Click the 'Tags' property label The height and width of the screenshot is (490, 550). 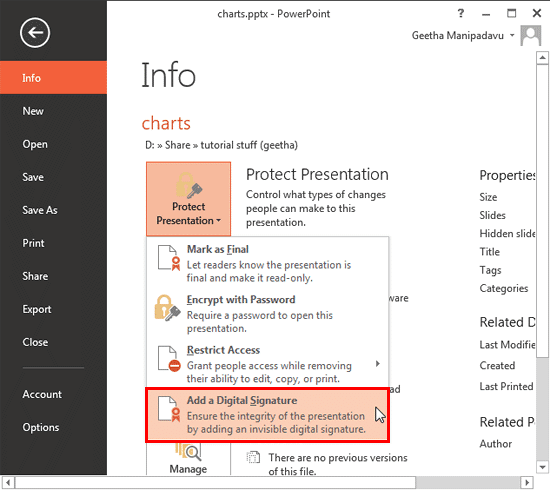point(490,270)
